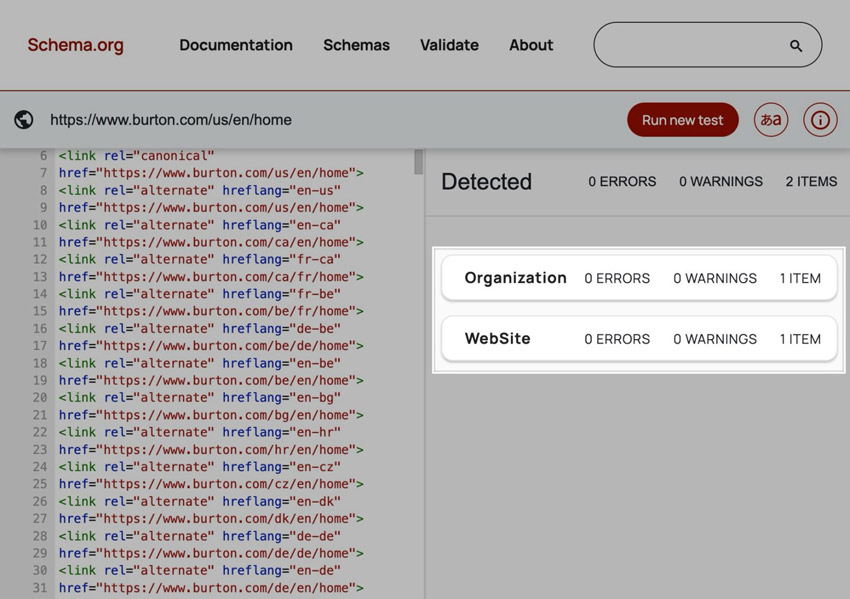Click code line 31 de/en/home href
Viewport: 850px width, 599px height.
pyautogui.click(x=211, y=588)
